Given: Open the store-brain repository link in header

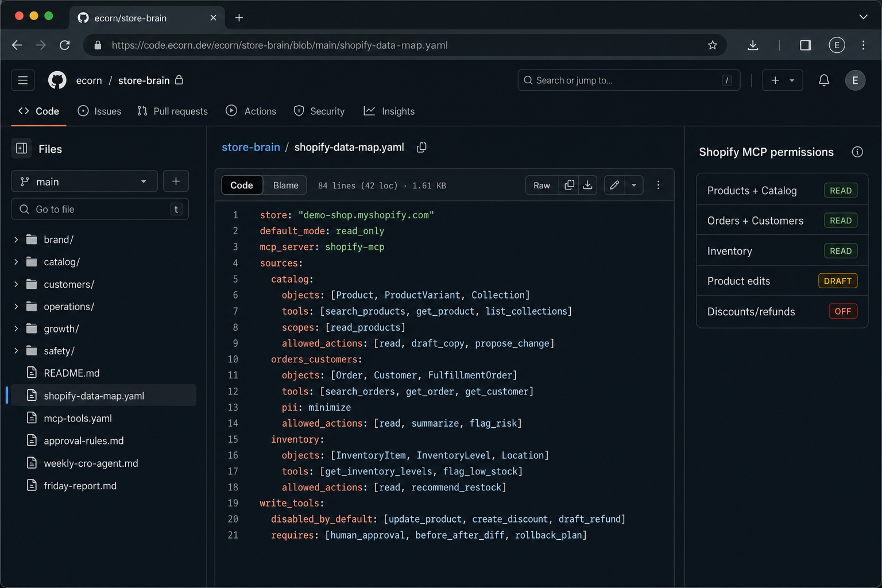Looking at the screenshot, I should tap(144, 80).
